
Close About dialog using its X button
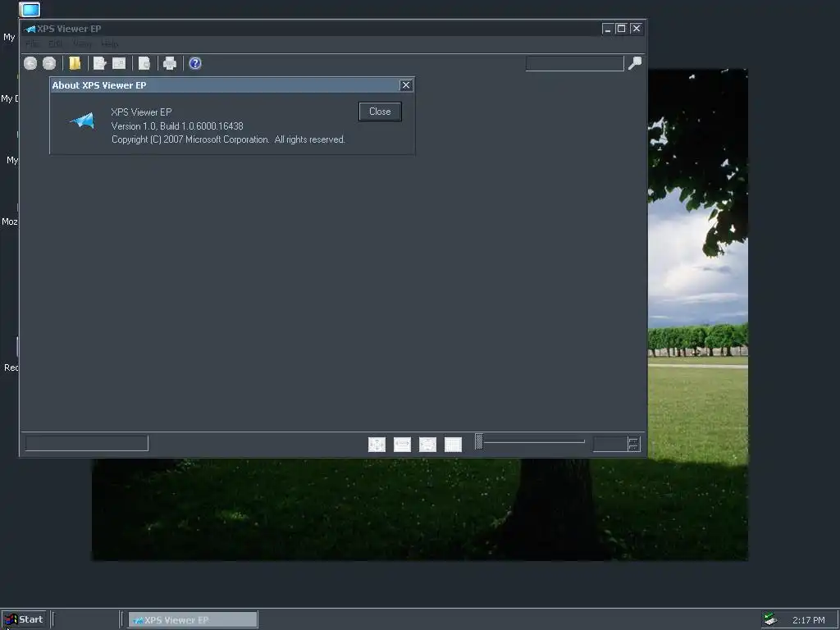coord(406,85)
